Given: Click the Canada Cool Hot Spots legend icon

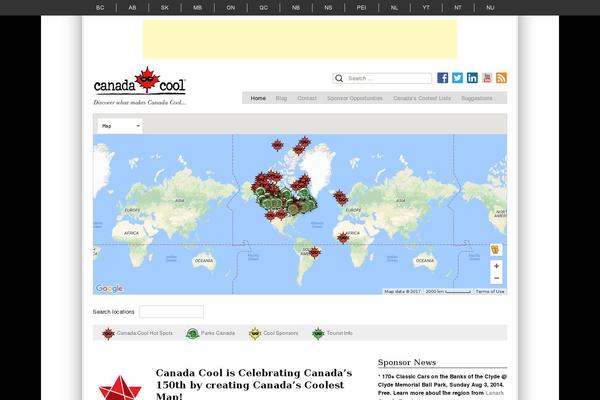Looking at the screenshot, I should [108, 333].
